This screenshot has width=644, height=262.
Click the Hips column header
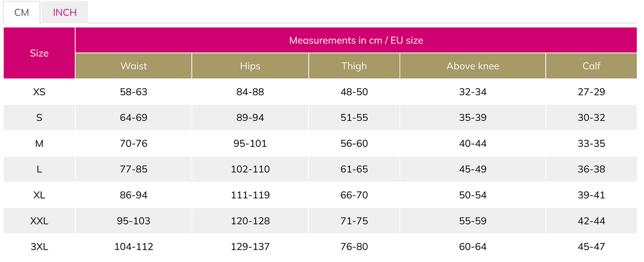click(250, 66)
